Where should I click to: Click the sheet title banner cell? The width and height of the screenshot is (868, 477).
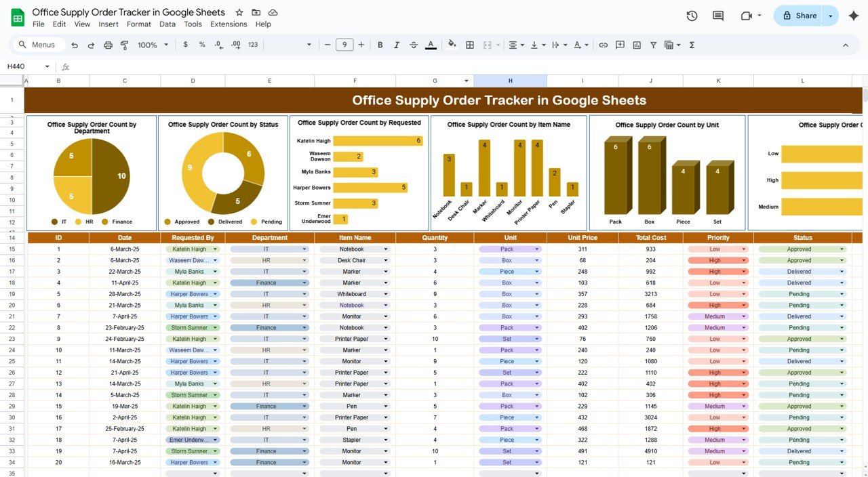(x=443, y=100)
